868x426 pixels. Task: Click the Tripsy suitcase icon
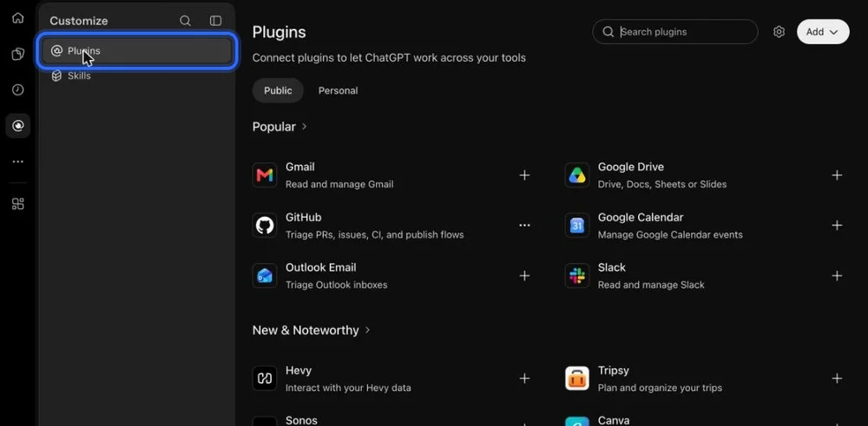coord(577,378)
